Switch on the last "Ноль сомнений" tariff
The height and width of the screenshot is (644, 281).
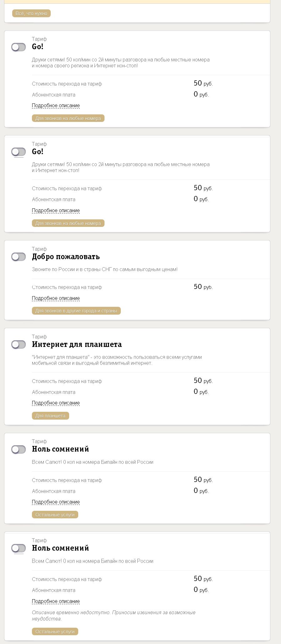click(18, 548)
